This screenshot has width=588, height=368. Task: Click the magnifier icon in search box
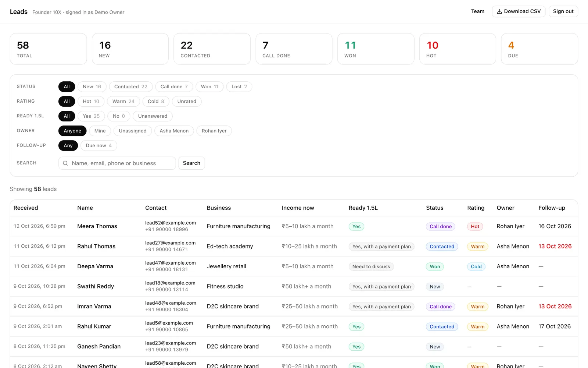tap(65, 163)
